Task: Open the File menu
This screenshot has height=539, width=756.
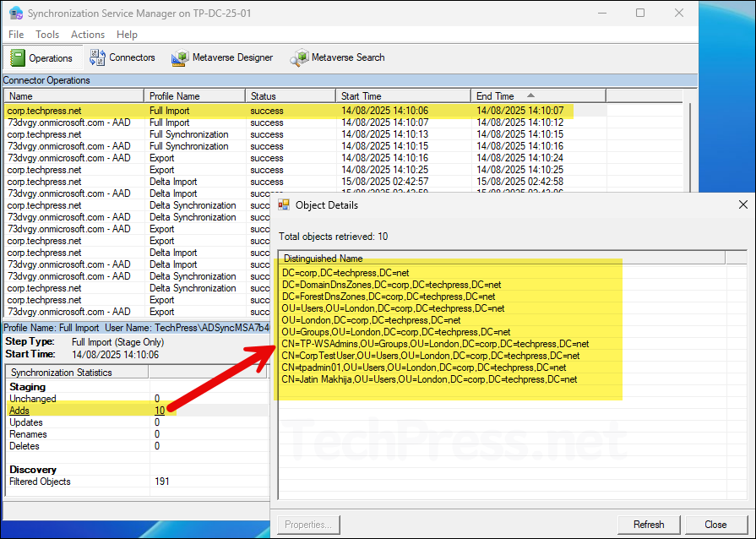Action: tap(16, 35)
